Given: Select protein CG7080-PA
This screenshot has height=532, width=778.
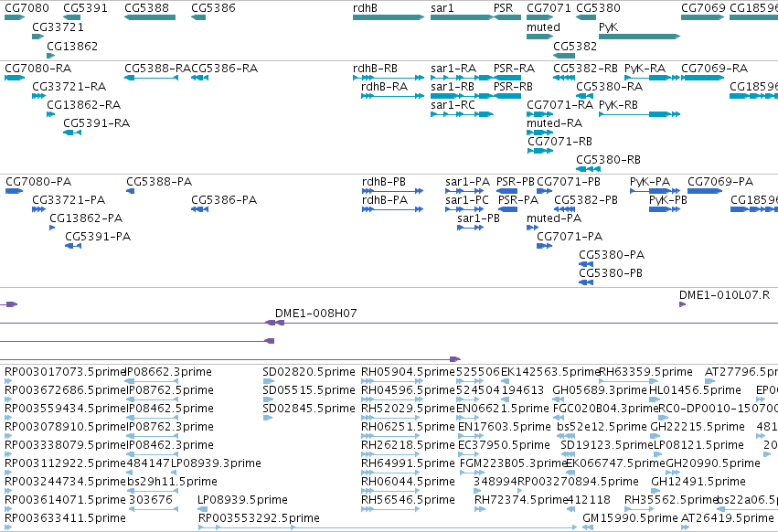Looking at the screenshot, I should 38,182.
